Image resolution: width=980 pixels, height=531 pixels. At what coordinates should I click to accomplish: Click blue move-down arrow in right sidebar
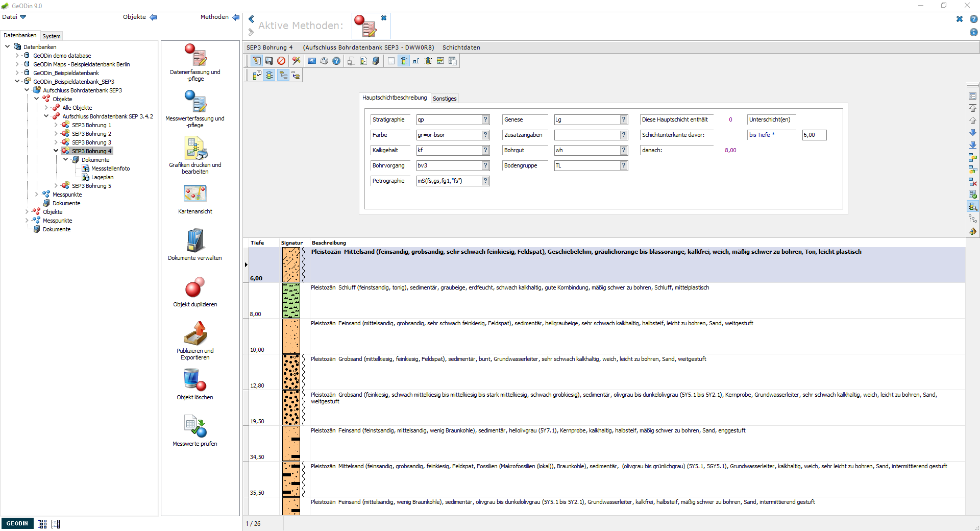973,133
